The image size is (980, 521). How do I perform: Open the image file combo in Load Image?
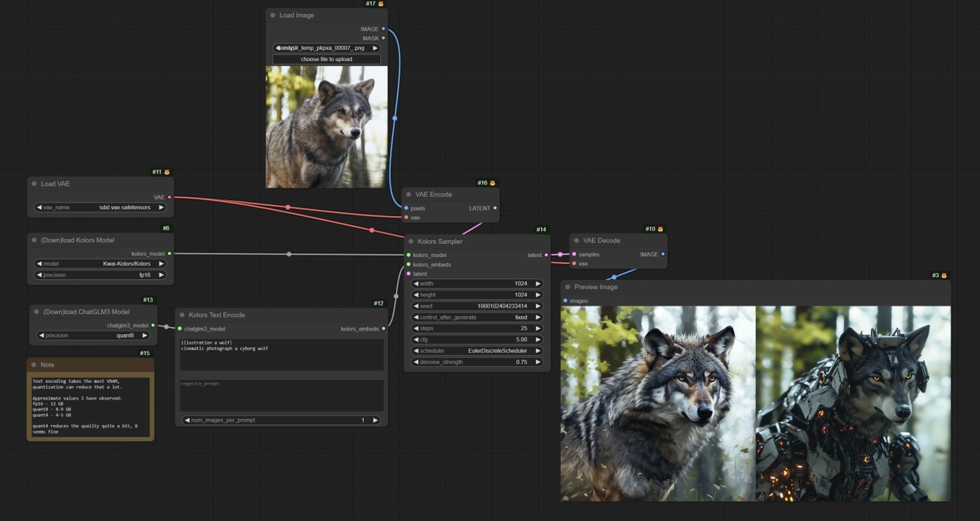[326, 48]
